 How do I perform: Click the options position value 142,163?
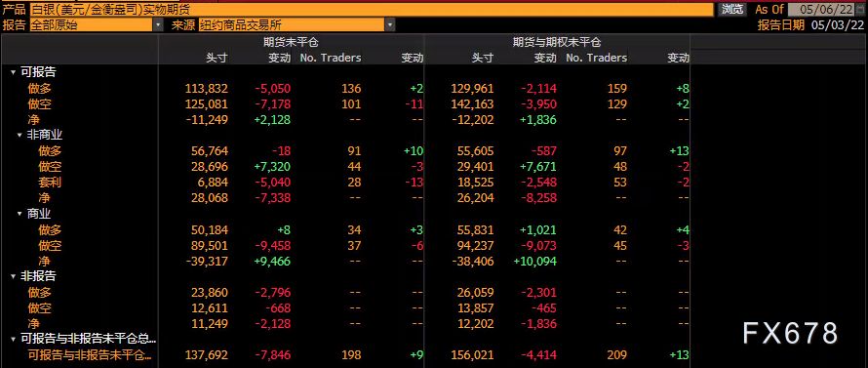click(x=472, y=103)
